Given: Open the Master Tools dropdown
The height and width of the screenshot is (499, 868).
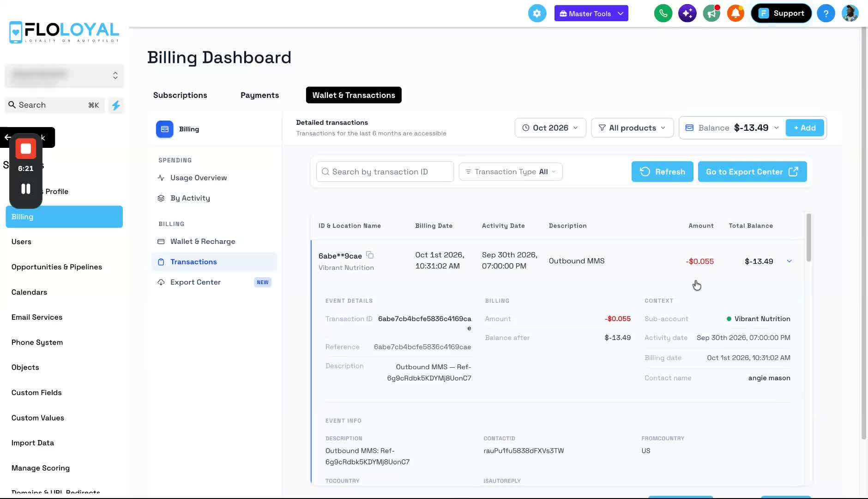Looking at the screenshot, I should pos(591,13).
